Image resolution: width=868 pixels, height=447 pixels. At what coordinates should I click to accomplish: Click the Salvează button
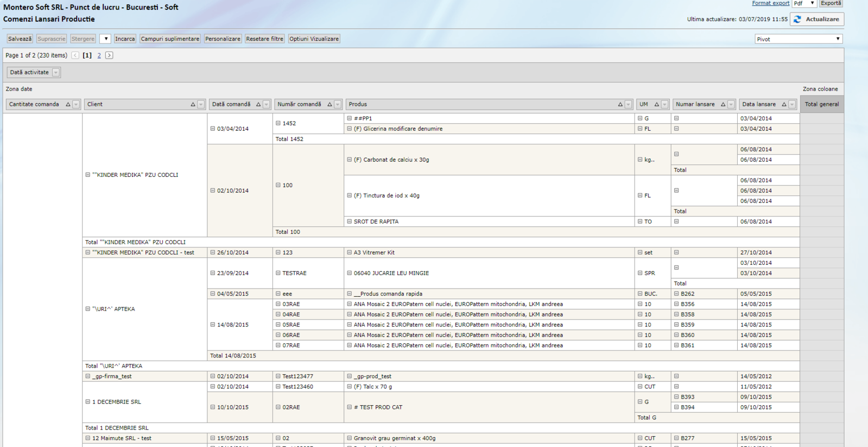click(x=20, y=39)
